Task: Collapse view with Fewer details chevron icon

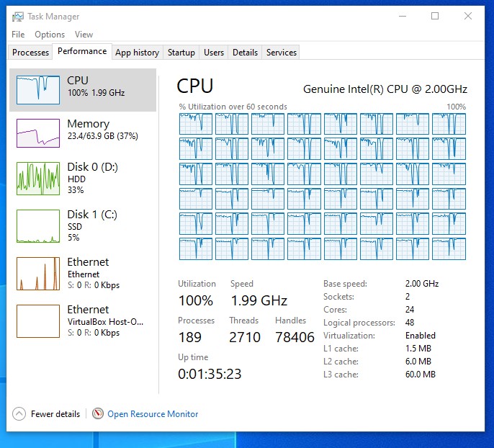Action: tap(19, 414)
